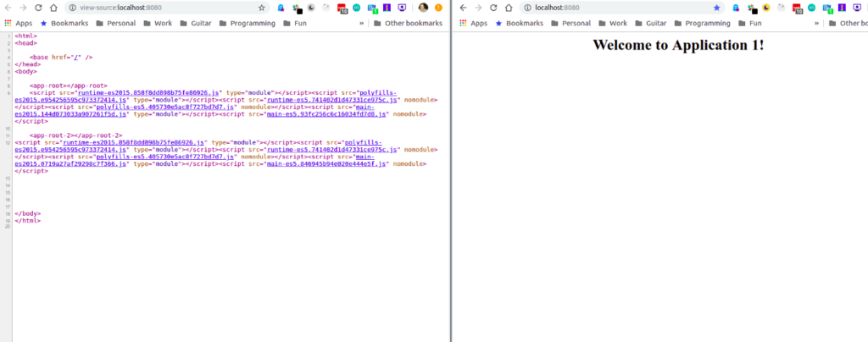Image resolution: width=868 pixels, height=342 pixels.
Task: Click the <app-root-2> tag text in source
Action: click(x=75, y=135)
